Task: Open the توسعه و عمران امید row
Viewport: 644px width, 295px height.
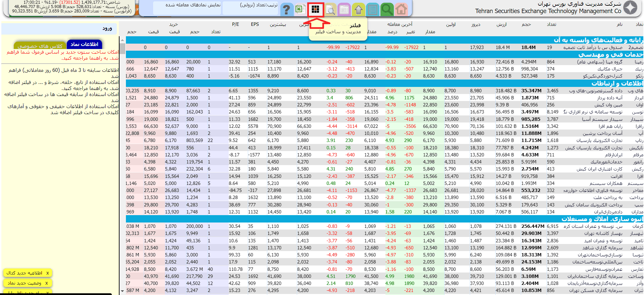Action: (384, 241)
